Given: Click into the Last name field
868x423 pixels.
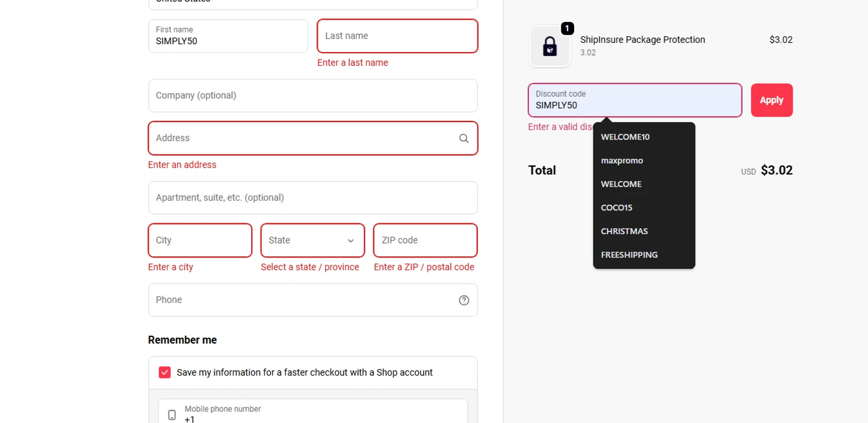Looking at the screenshot, I should point(398,36).
